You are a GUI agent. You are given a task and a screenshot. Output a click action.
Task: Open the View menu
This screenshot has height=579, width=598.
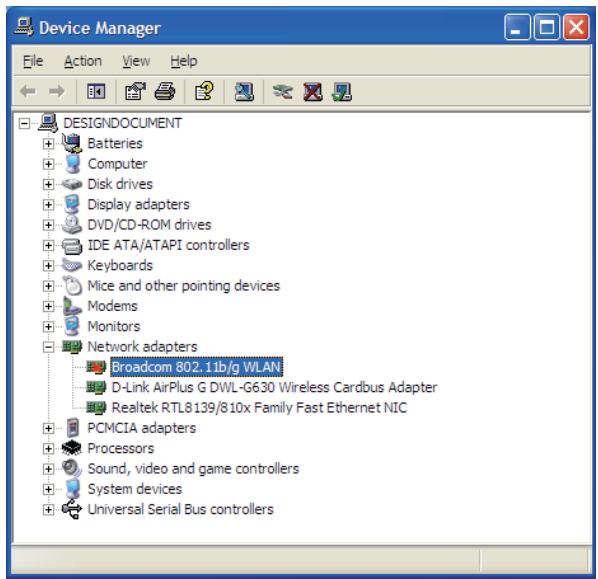[x=136, y=61]
